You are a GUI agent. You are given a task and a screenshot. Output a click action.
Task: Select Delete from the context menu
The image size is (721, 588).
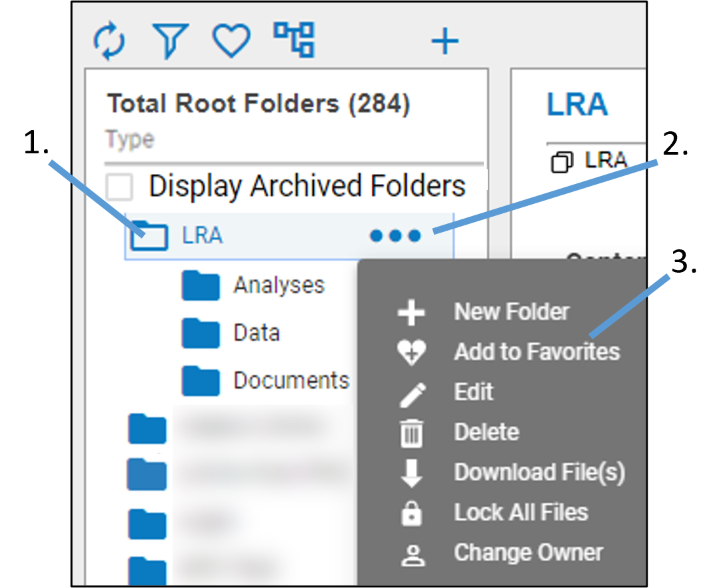pos(486,432)
